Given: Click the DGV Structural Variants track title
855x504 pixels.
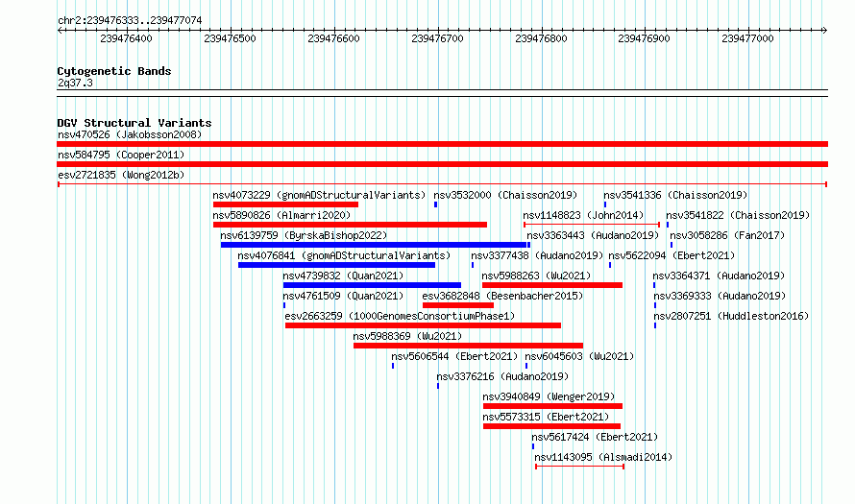Looking at the screenshot, I should [x=134, y=123].
